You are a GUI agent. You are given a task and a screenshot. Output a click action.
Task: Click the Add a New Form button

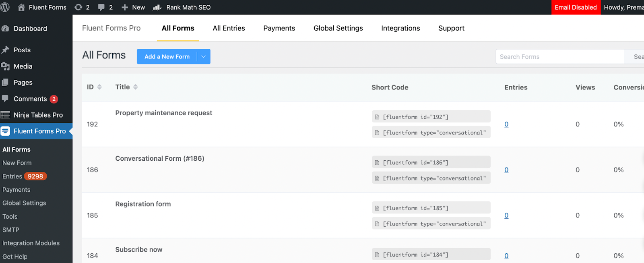pos(167,57)
